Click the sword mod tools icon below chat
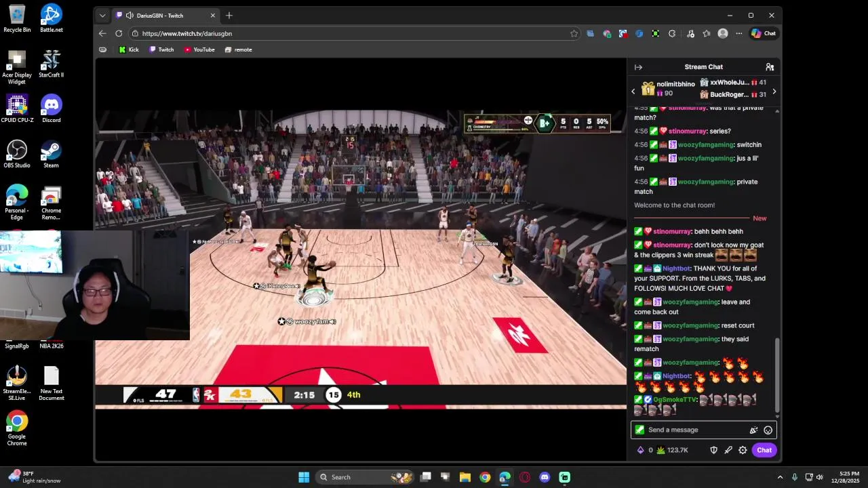The height and width of the screenshot is (488, 868). click(728, 450)
